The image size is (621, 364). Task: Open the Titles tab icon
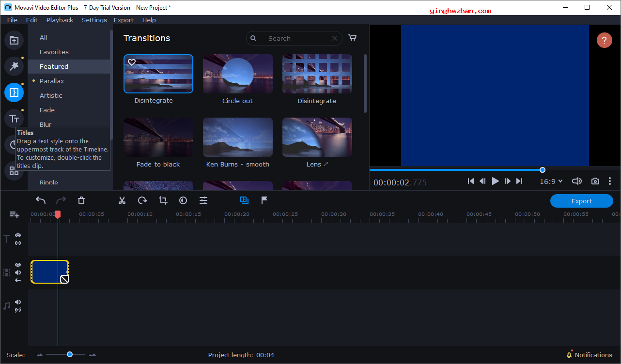pyautogui.click(x=14, y=119)
